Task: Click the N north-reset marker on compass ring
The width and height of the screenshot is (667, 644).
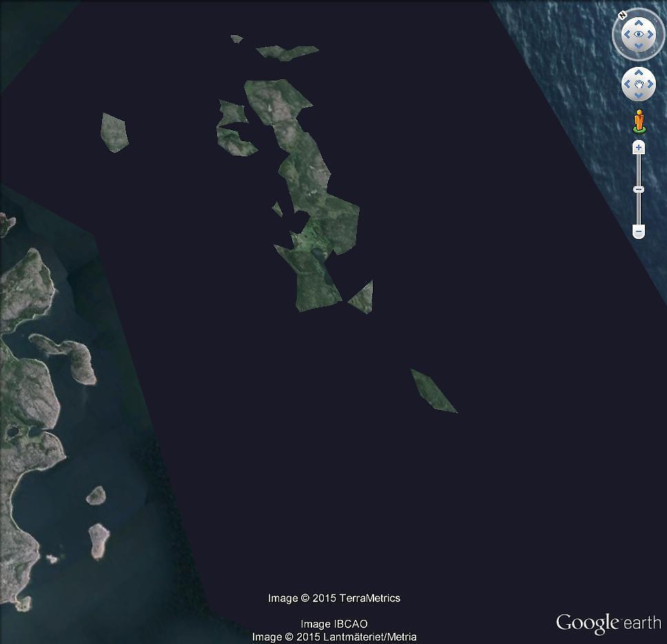Action: tap(622, 16)
